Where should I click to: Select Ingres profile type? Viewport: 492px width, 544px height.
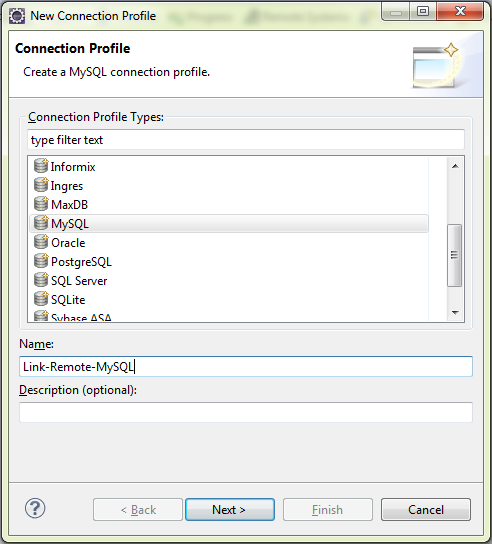tap(67, 186)
